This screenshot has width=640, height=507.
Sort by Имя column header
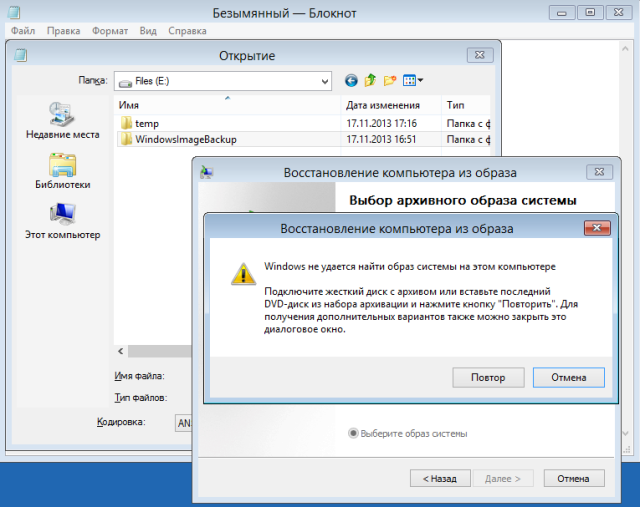[227, 105]
